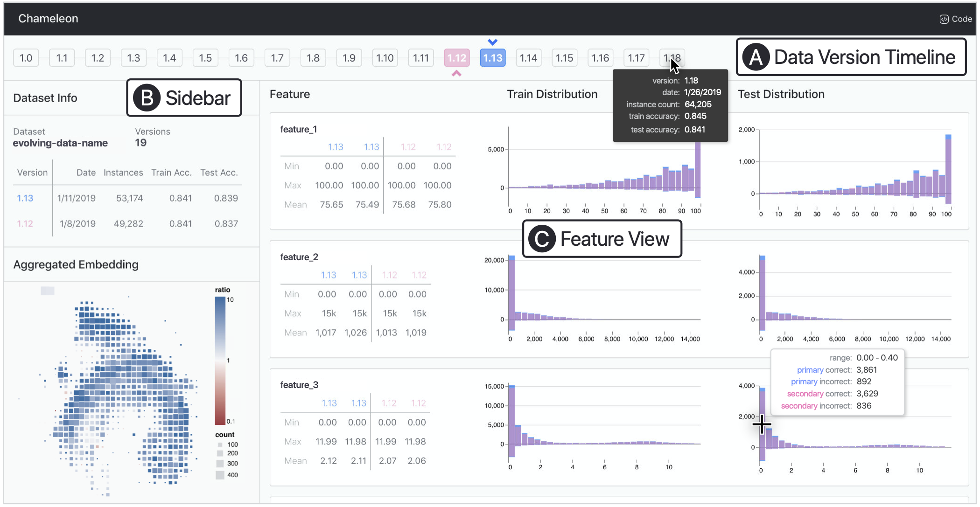
Task: Click the ratio color gradient legend
Action: point(220,361)
